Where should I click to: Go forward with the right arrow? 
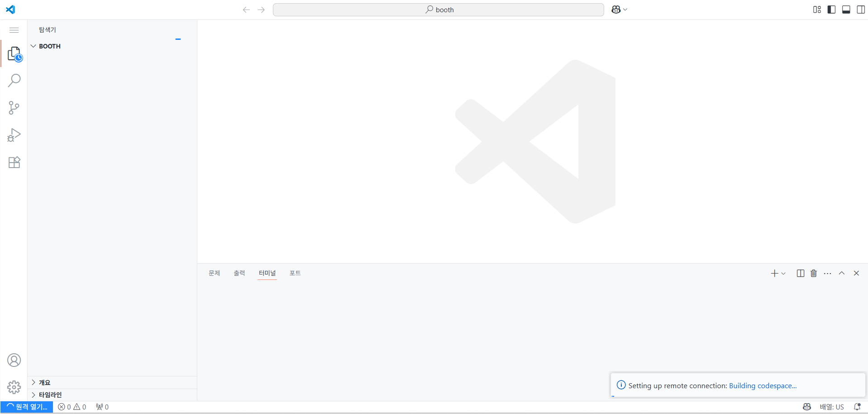[261, 10]
